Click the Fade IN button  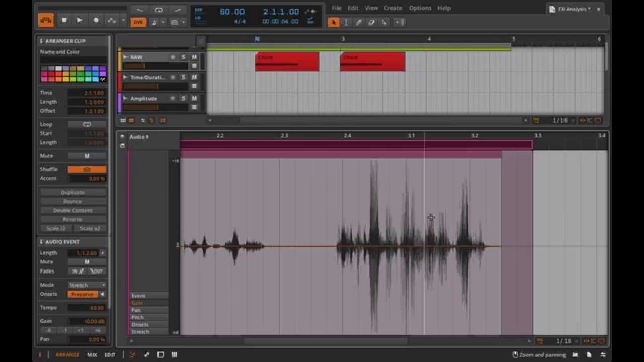point(77,271)
